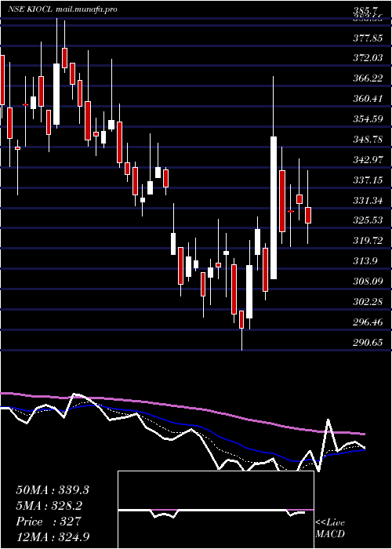Click inside the Live MACD mini chart
This screenshot has width=392, height=549.
(216, 510)
